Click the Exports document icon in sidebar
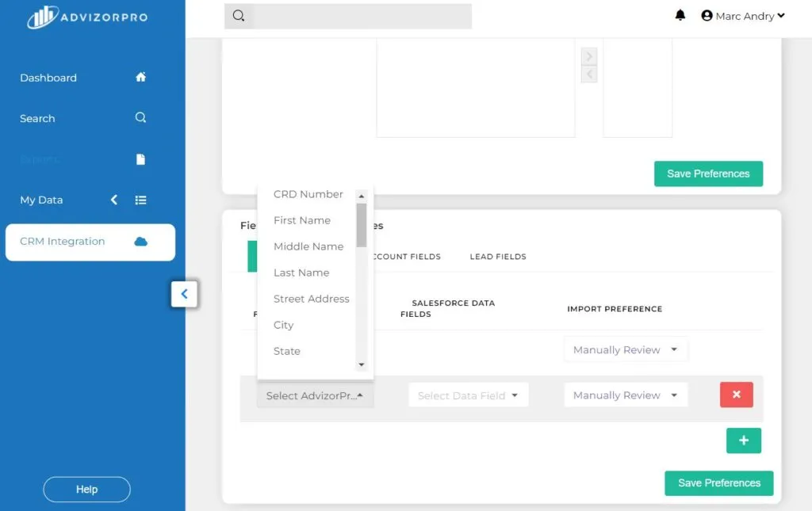Screen dimensions: 812x511 coord(140,158)
